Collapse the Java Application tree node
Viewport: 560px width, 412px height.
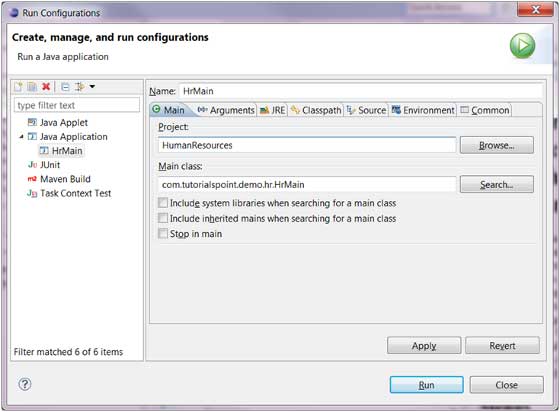(21, 136)
